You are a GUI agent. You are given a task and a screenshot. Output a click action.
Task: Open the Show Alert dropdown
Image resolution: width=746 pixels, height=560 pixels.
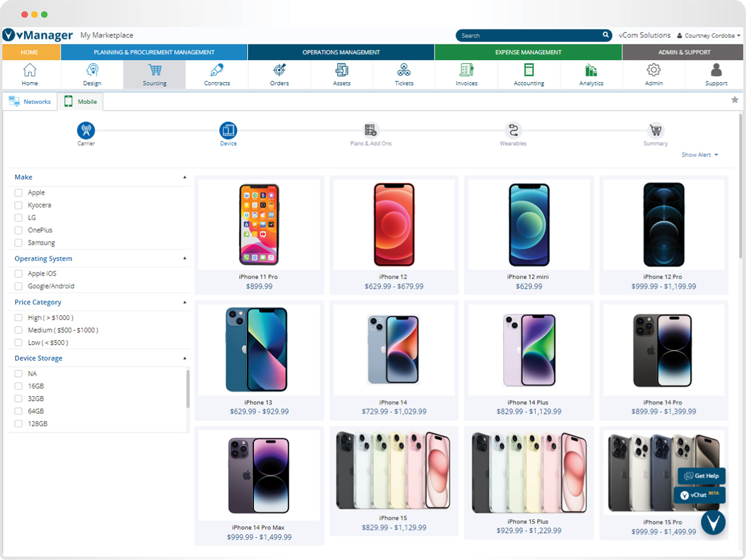(x=699, y=155)
